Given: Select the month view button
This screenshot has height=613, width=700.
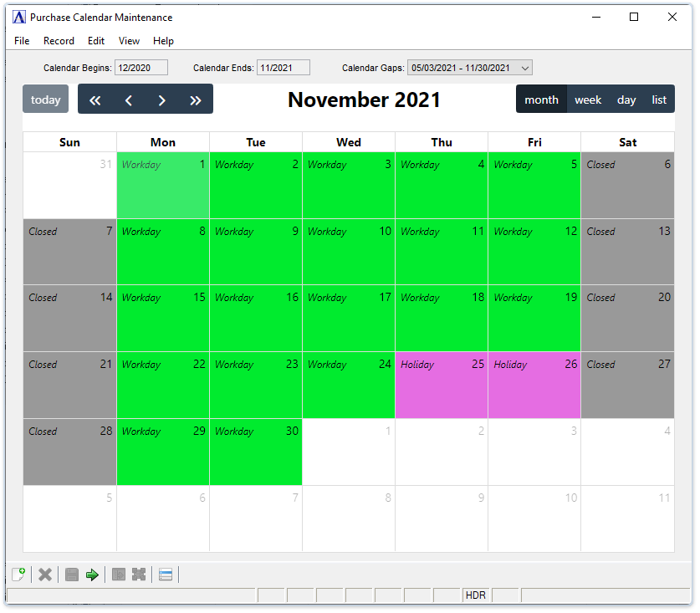Looking at the screenshot, I should click(541, 99).
